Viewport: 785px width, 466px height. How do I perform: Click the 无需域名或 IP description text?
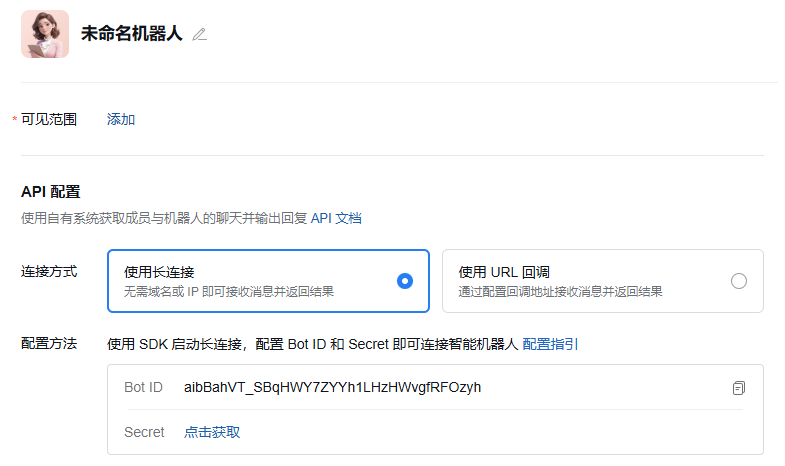228,292
